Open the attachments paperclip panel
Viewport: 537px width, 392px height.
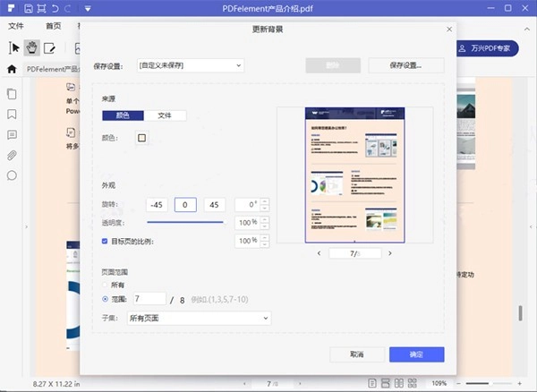point(13,155)
